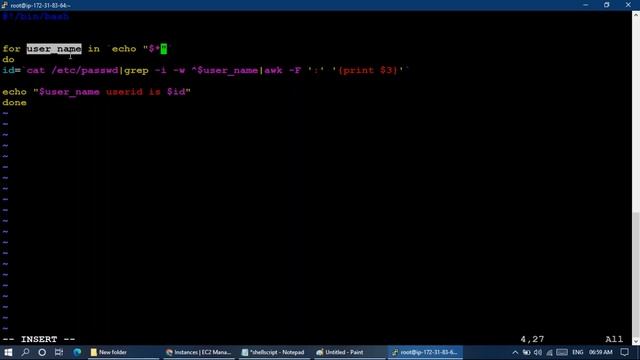
Task: Click 'userid is' in echo string
Action: (x=133, y=92)
